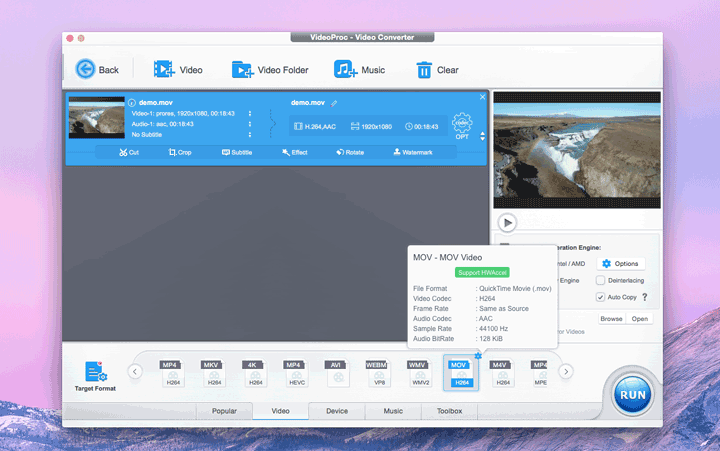
Task: Click Open output folder button
Action: 639,319
